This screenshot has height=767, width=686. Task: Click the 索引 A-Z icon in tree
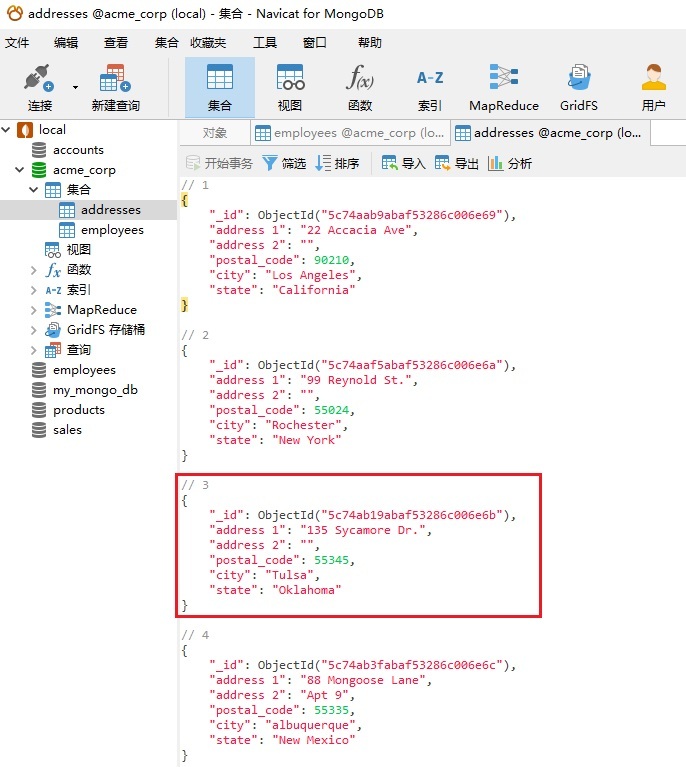(x=52, y=290)
